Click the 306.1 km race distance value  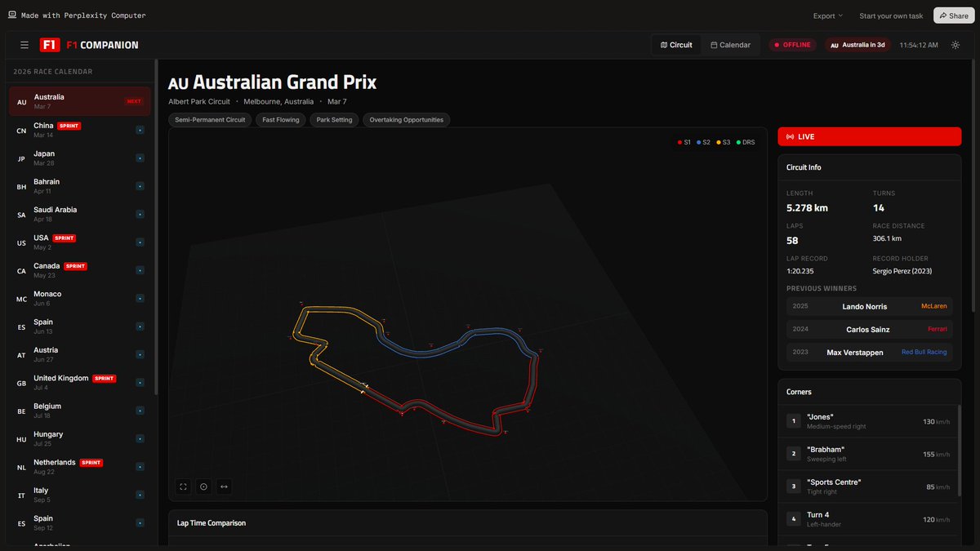point(887,238)
